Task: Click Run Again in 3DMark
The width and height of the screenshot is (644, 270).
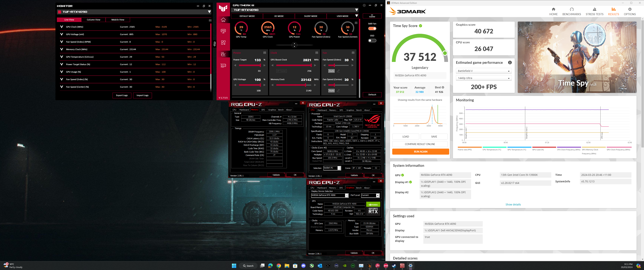Action: click(x=421, y=152)
